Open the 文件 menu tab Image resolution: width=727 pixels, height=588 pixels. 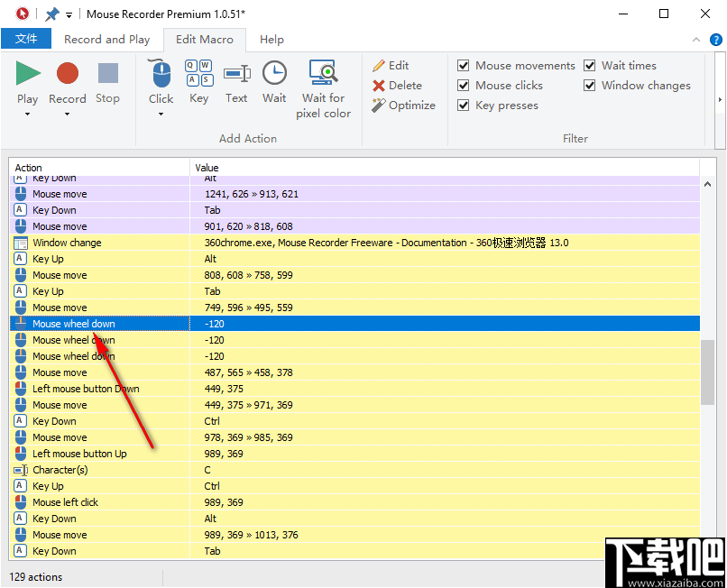pos(27,39)
